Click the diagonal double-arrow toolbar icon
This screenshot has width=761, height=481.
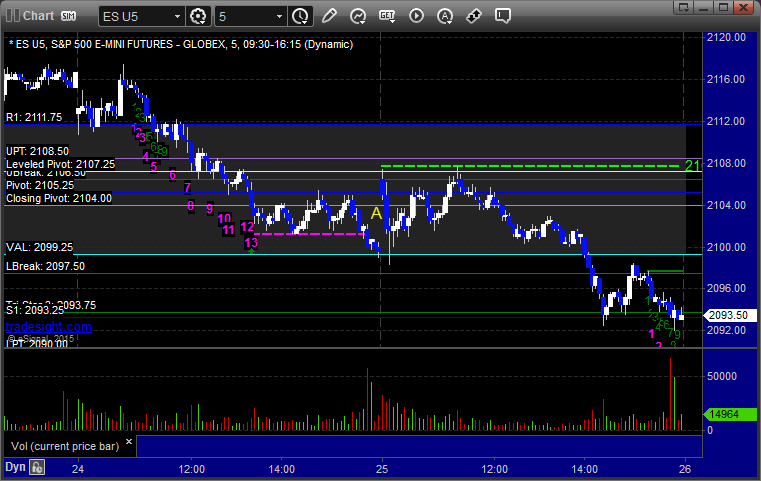click(x=474, y=16)
